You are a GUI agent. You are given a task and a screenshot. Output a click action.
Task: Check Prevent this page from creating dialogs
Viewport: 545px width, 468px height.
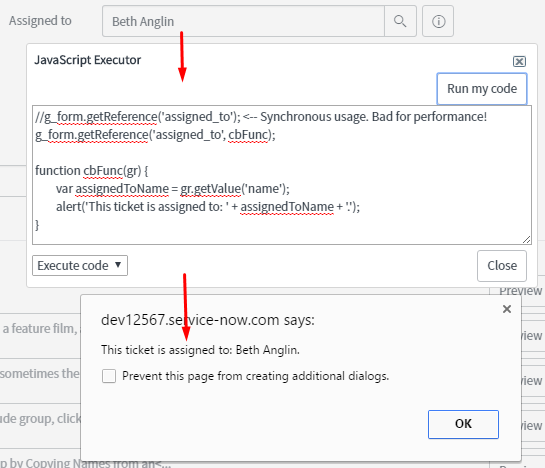109,376
